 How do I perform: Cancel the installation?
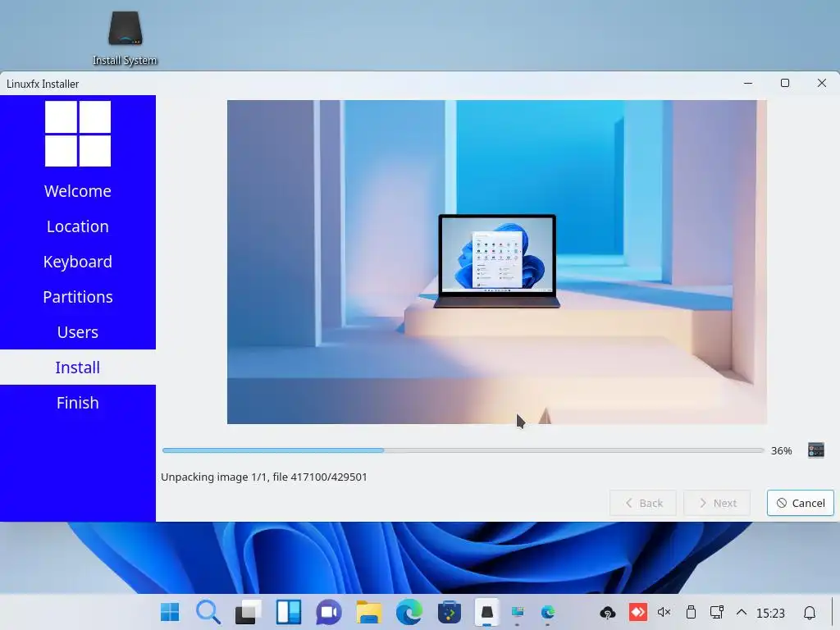pyautogui.click(x=801, y=503)
